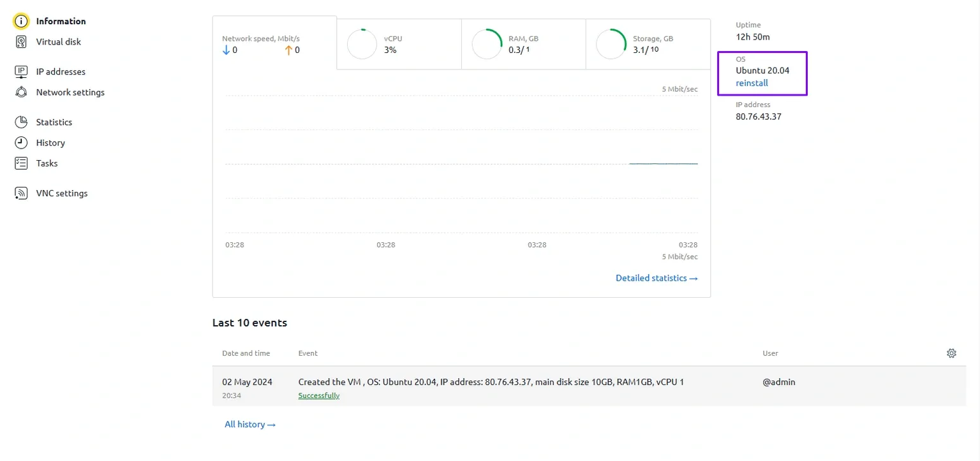980x461 pixels.
Task: Click the Statistics pie chart icon
Action: (21, 122)
